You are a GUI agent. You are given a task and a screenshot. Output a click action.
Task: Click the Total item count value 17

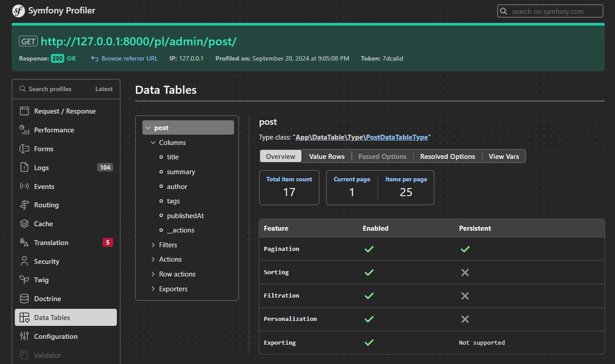click(x=289, y=192)
